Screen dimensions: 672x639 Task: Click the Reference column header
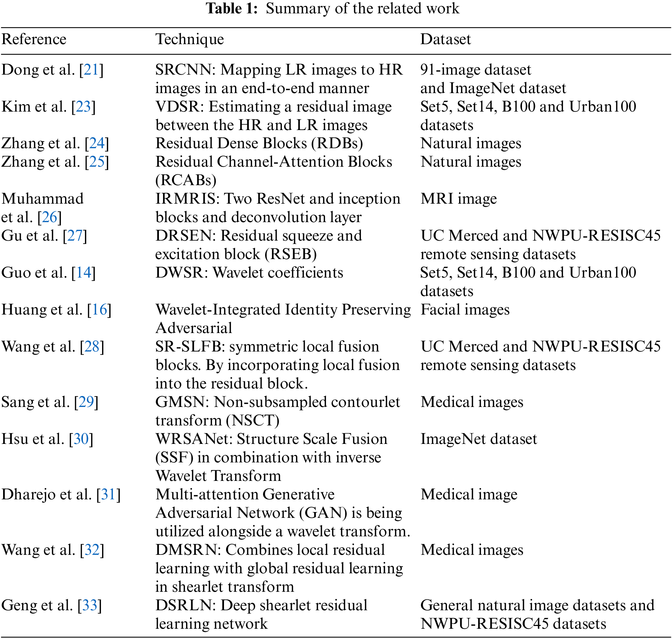(34, 39)
